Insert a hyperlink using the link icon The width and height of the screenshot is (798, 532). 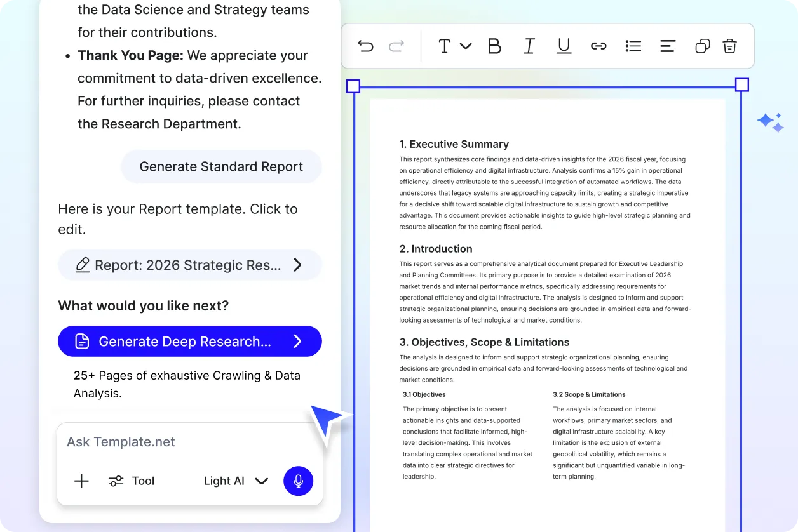(598, 46)
